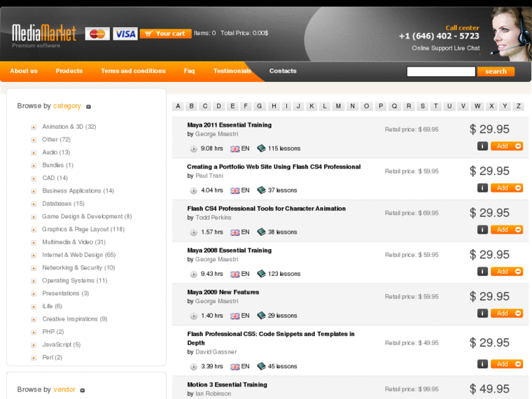Open Operating Systems (11) category
The image size is (532, 399).
click(75, 280)
